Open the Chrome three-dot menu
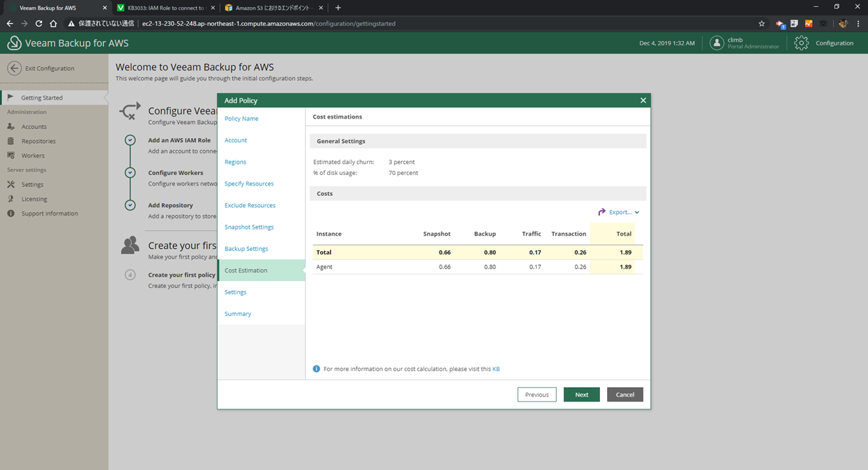This screenshot has width=868, height=470. (x=858, y=23)
